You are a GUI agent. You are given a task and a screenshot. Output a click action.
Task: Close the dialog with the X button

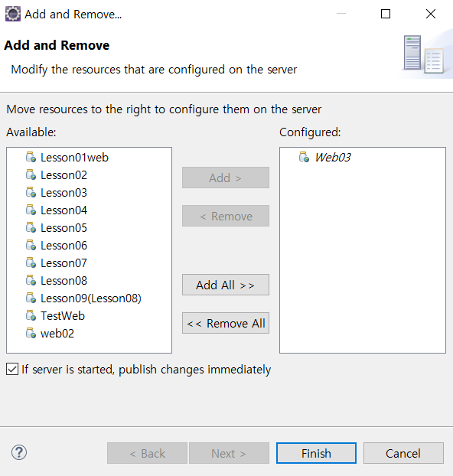click(431, 14)
